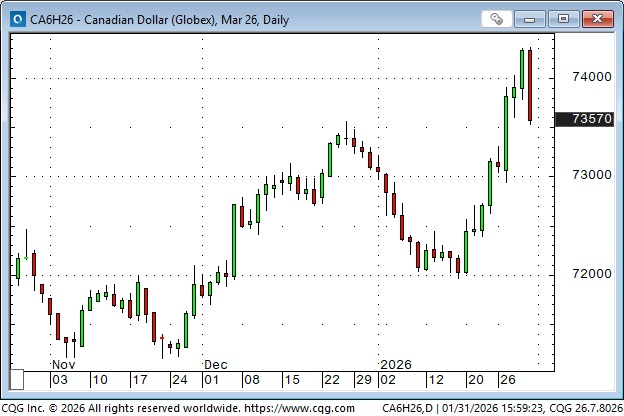624x416 pixels.
Task: Click the CQG application icon in title bar
Action: click(x=17, y=19)
